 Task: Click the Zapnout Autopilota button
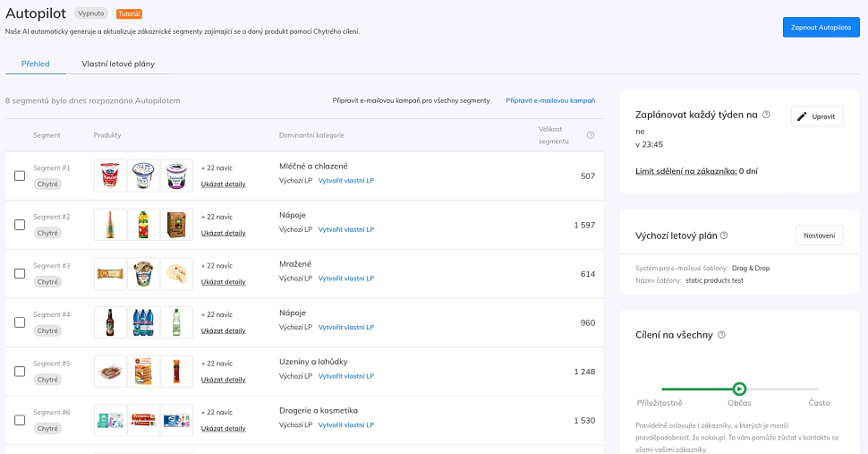pos(821,27)
